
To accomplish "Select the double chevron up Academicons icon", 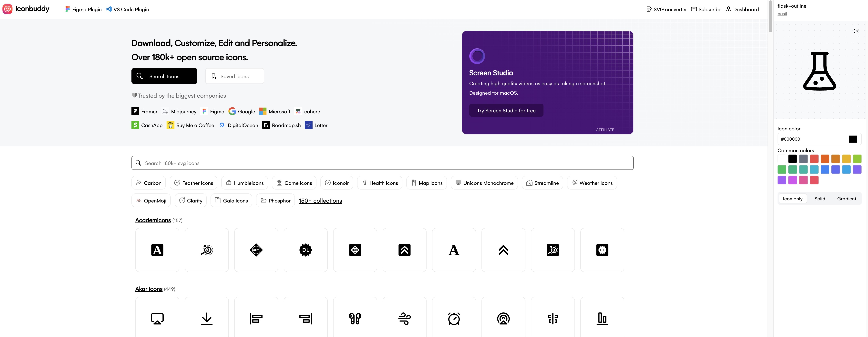I will [503, 250].
